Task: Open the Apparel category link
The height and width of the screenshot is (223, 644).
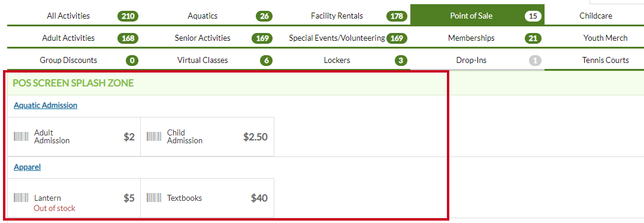Action: click(x=27, y=167)
